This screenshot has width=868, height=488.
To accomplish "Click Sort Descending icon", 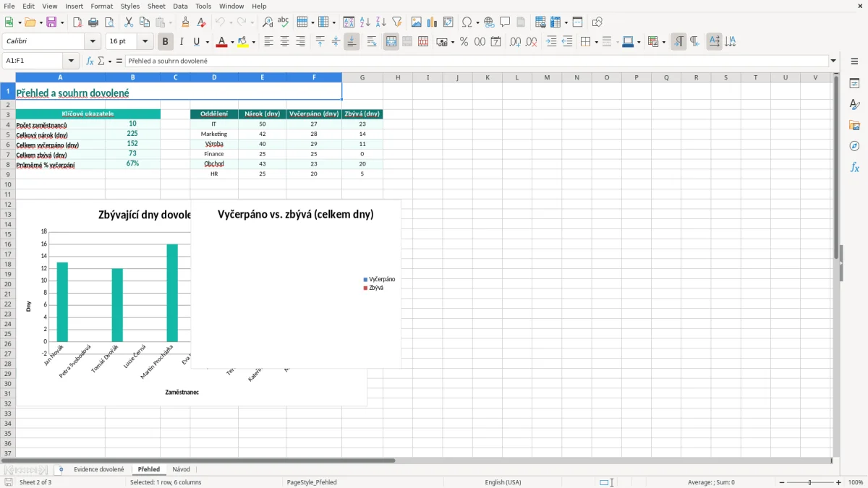I will [381, 22].
